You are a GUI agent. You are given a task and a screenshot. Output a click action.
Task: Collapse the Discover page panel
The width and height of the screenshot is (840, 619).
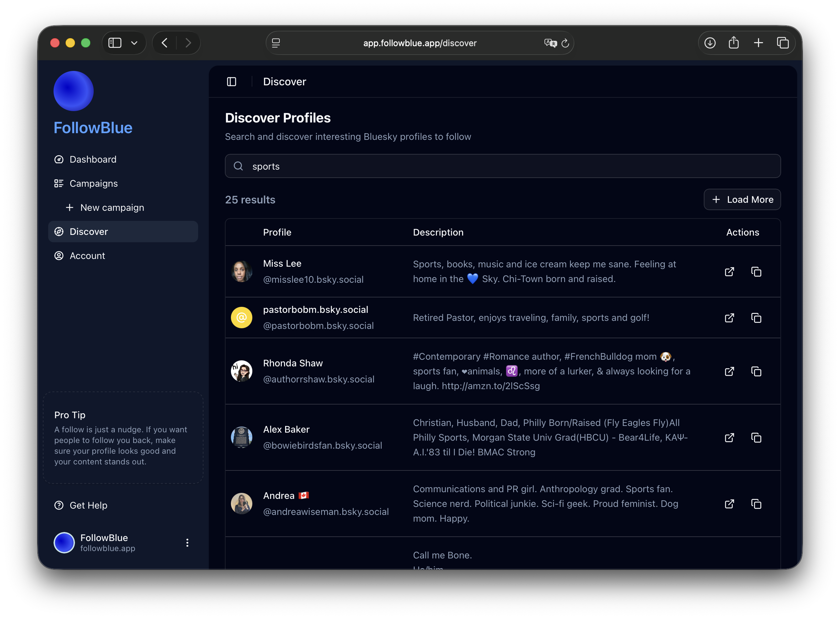[232, 81]
